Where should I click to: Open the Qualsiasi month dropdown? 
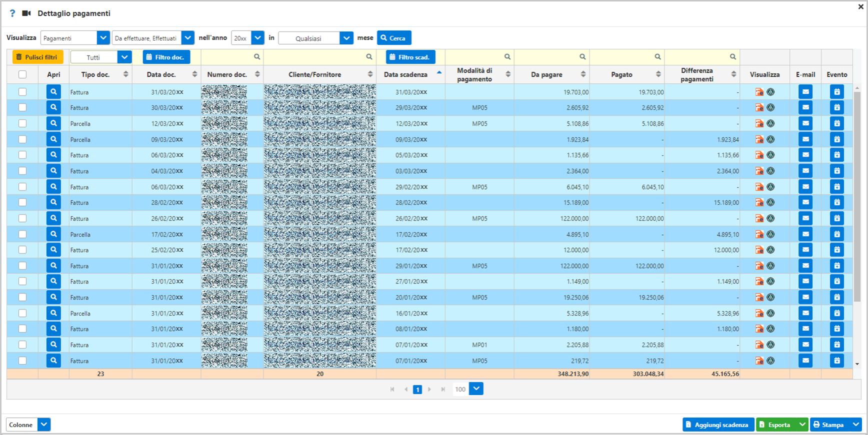click(346, 38)
